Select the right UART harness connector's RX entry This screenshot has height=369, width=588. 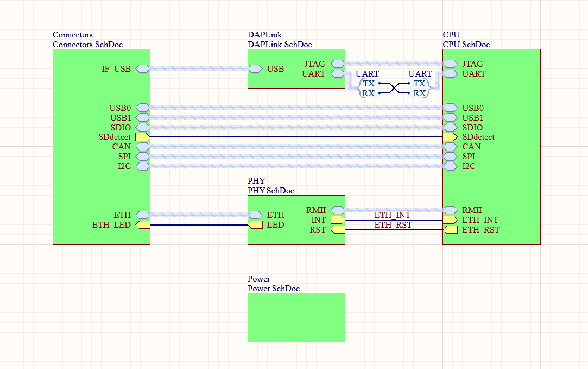tap(419, 93)
